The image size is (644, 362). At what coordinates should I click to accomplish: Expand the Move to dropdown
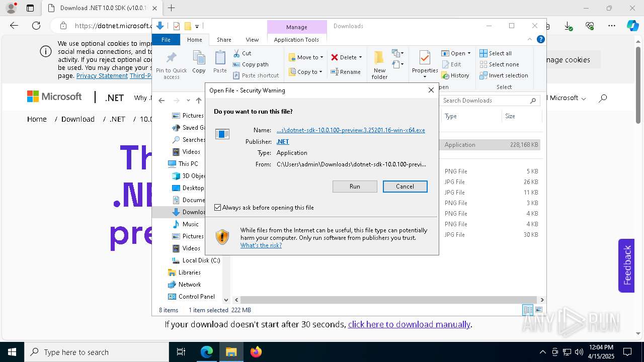tap(321, 57)
